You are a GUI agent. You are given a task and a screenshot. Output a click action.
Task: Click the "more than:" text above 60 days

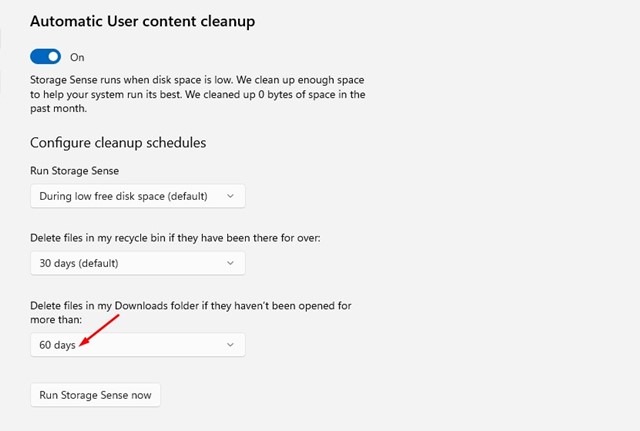point(56,320)
